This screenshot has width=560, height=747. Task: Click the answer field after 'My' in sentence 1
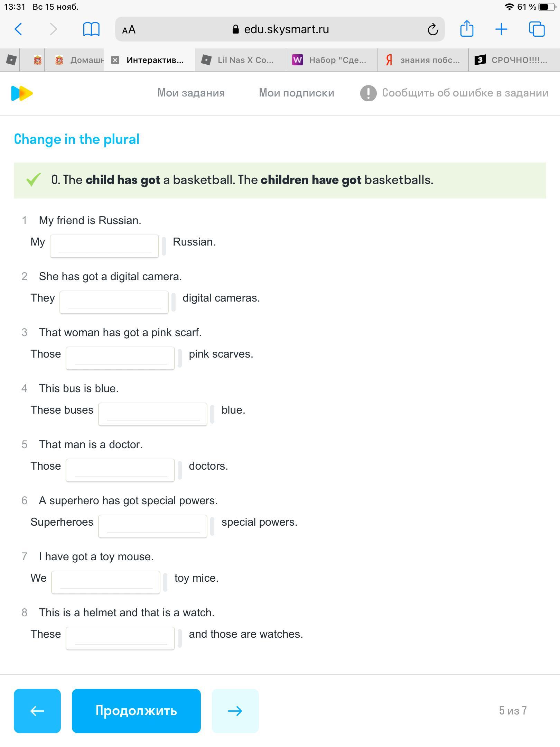click(x=104, y=246)
